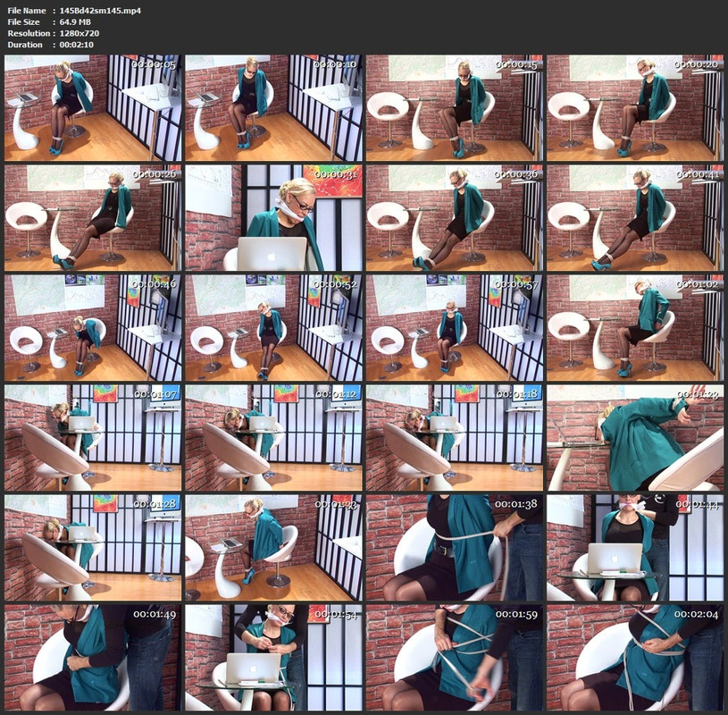Screen dimensions: 728x715
Task: Pick the 00:01:23 frame thumbnail
Action: point(635,438)
